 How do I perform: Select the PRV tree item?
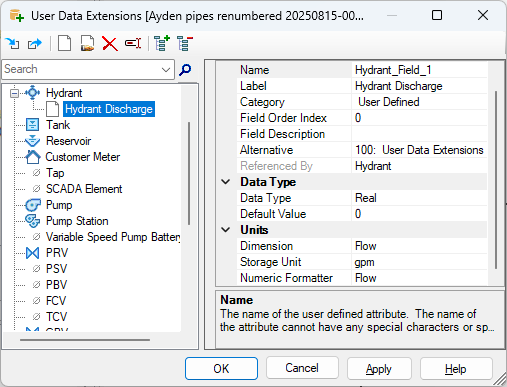57,253
